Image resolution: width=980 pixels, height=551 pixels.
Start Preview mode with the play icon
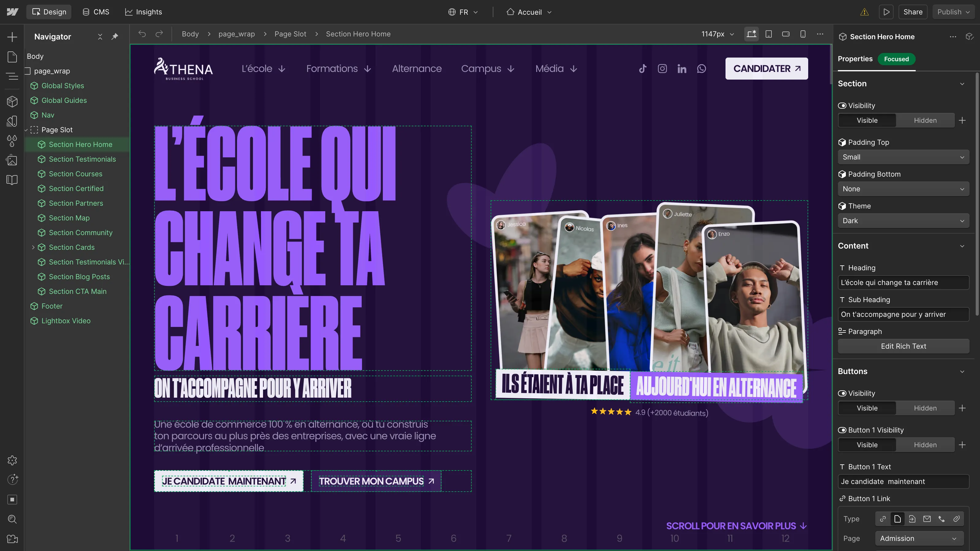pyautogui.click(x=886, y=12)
